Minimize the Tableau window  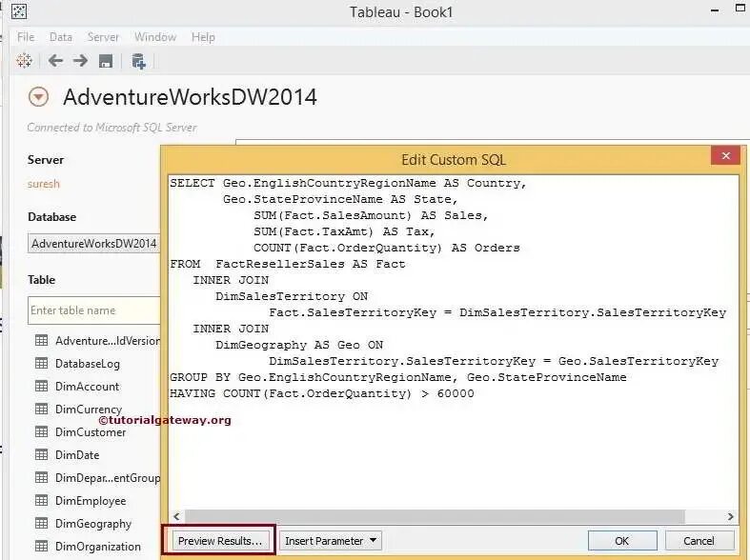[715, 10]
